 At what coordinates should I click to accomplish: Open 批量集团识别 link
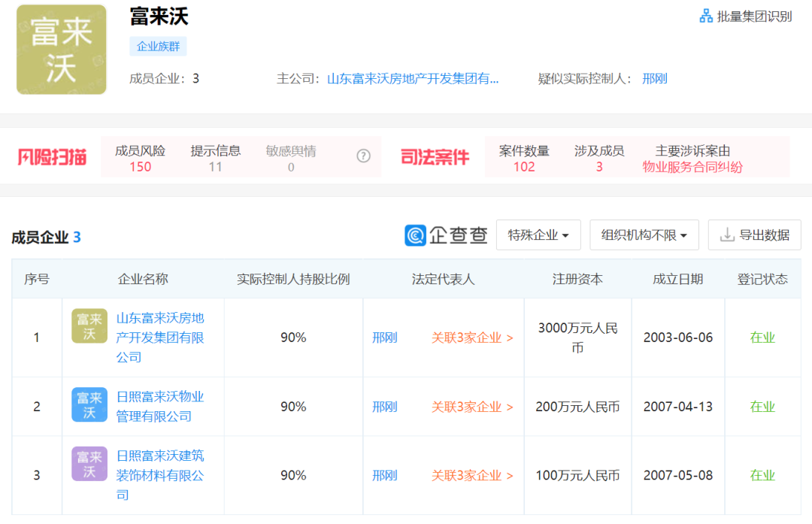(754, 16)
